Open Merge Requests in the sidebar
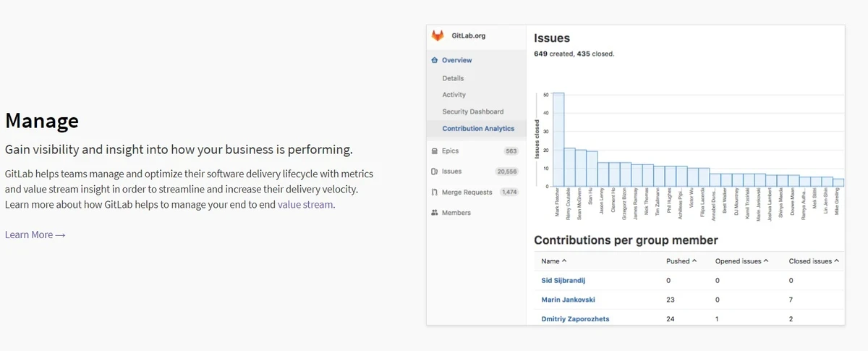Image resolution: width=868 pixels, height=351 pixels. (x=467, y=193)
